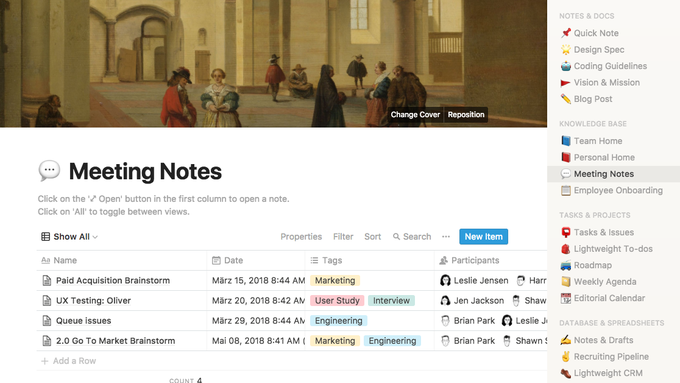Viewport: 680px width, 383px height.
Task: Click the Editorial Calendar icon in sidebar
Action: (566, 298)
